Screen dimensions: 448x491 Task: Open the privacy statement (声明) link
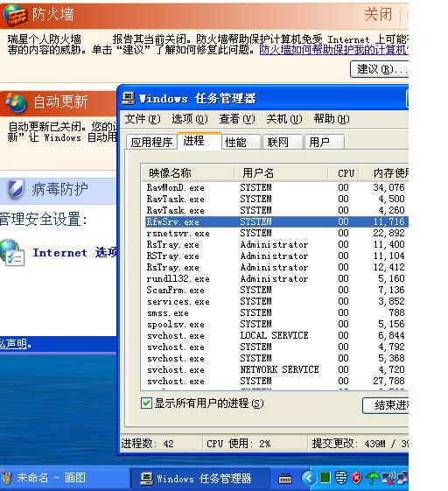13,343
